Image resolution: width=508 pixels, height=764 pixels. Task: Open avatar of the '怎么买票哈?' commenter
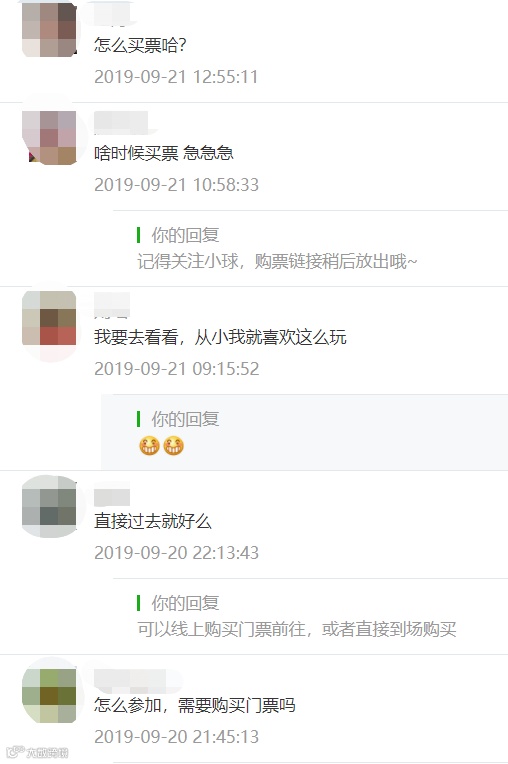coord(49,30)
